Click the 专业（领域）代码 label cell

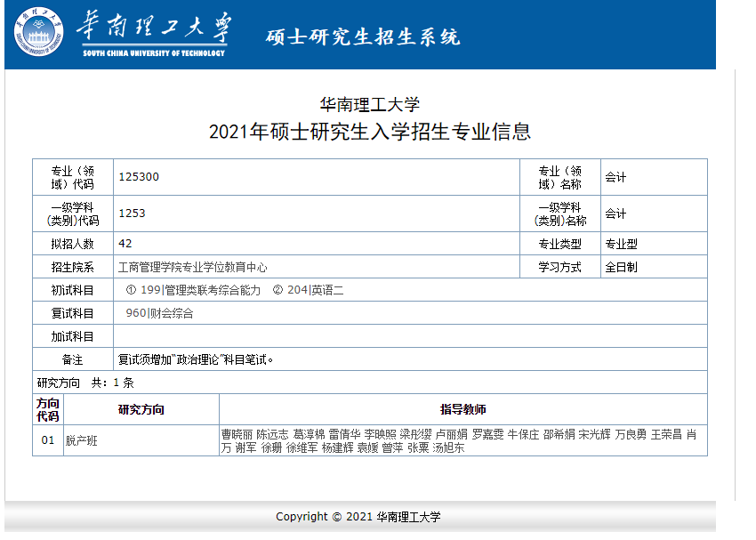(73, 177)
